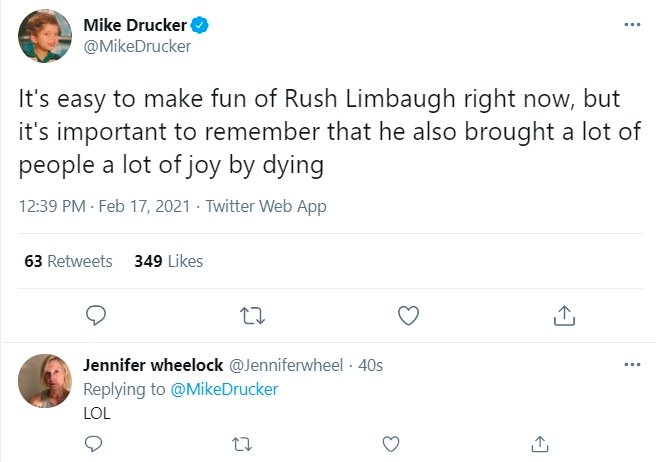The height and width of the screenshot is (462, 656).
Task: Share Jennifer wheelock's reply
Action: click(x=540, y=442)
